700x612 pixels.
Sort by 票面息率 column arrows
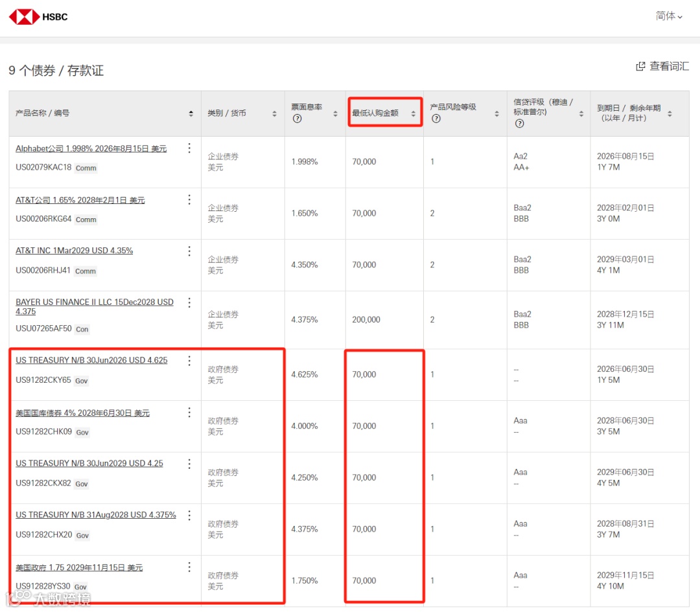coord(335,114)
